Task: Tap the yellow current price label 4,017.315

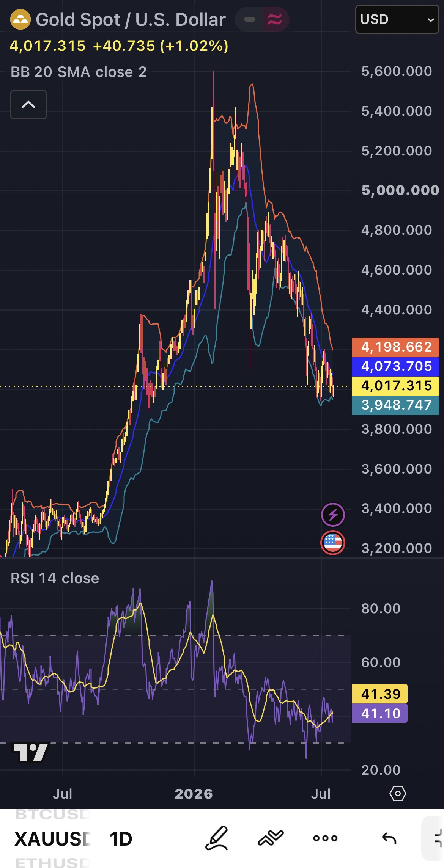Action: [395, 386]
